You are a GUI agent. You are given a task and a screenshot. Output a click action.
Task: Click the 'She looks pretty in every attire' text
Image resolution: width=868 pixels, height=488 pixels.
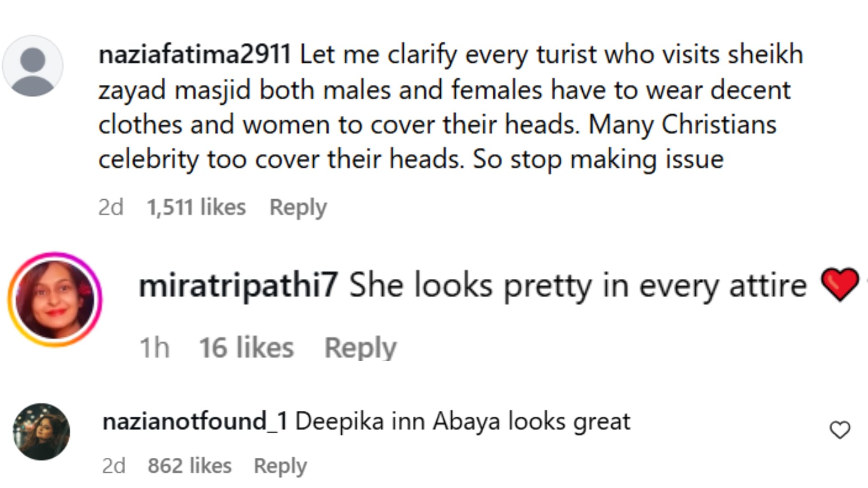pos(578,285)
